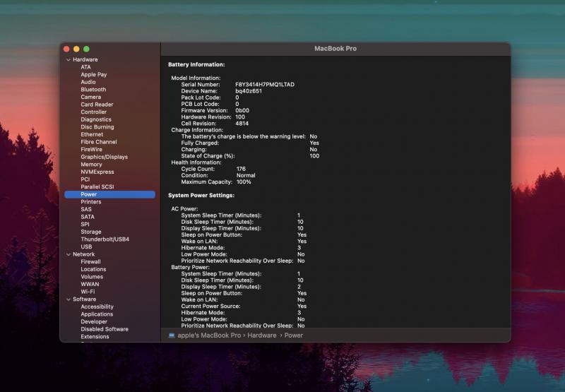Select PCI hardware entry
565x392 pixels.
tap(85, 179)
